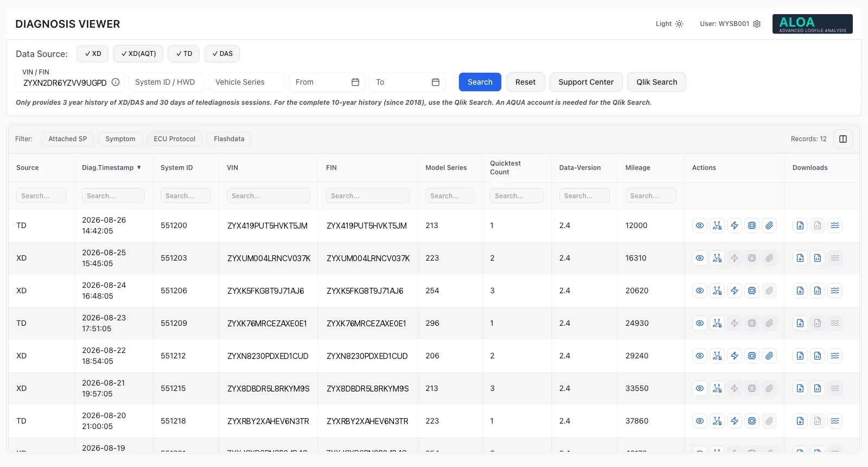Image resolution: width=868 pixels, height=467 pixels.
Task: Toggle the Light theme switch
Action: 669,24
